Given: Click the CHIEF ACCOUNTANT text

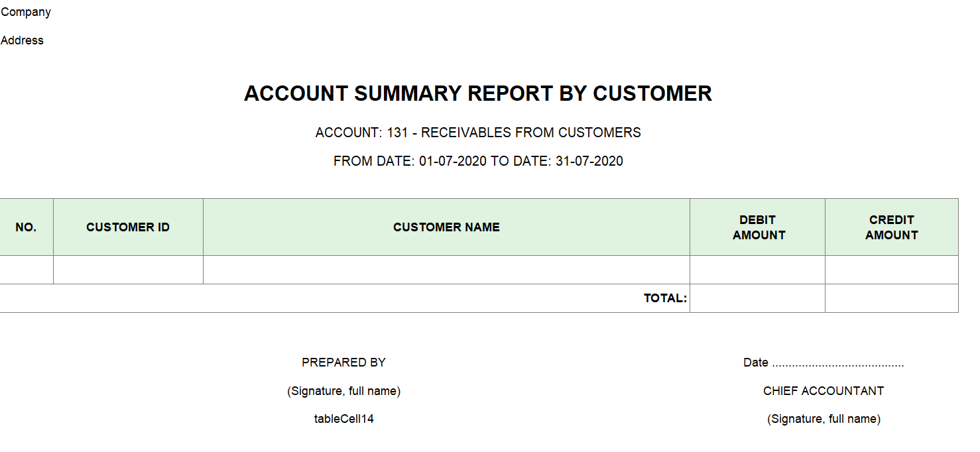Looking at the screenshot, I should 824,391.
